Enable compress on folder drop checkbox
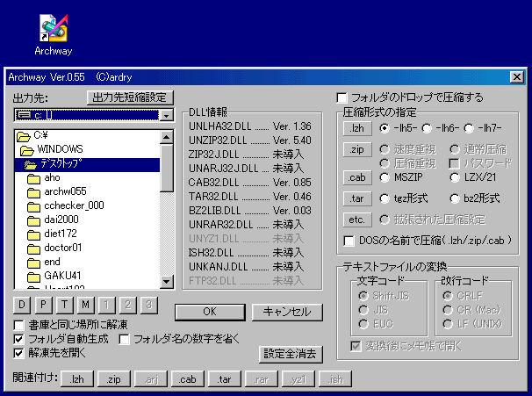 343,97
